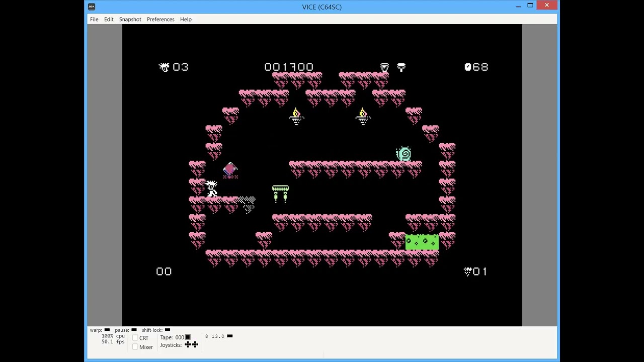This screenshot has width=644, height=362.
Task: Open the Edit menu
Action: [109, 19]
